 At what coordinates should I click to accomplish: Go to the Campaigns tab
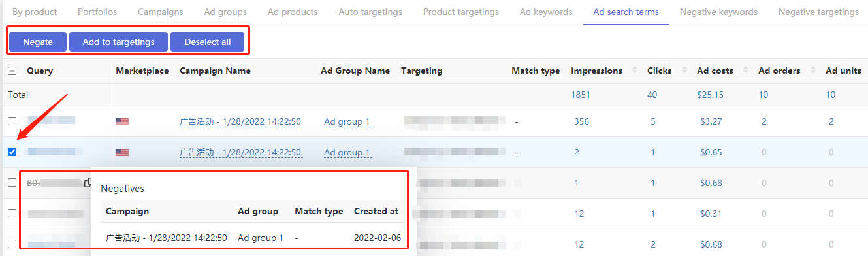coord(161,12)
